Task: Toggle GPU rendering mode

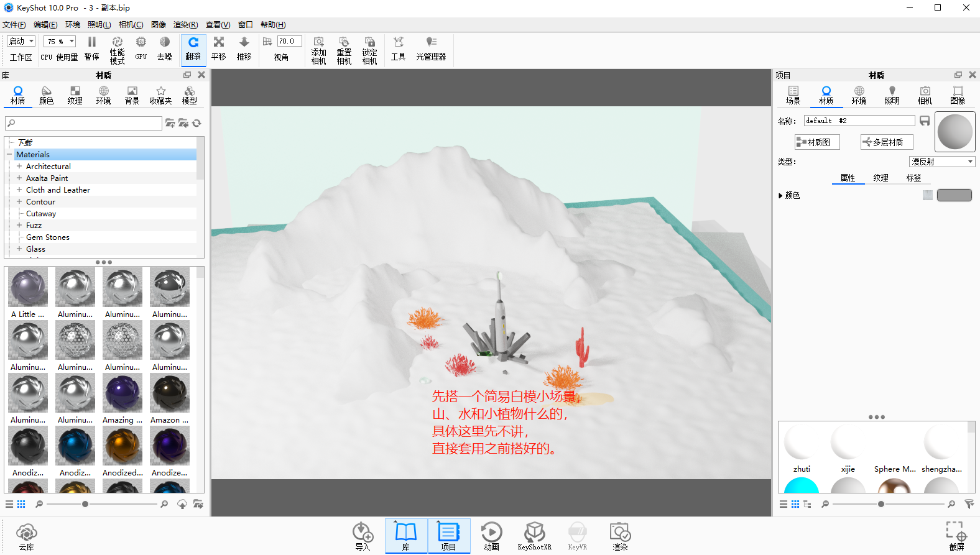Action: 141,49
